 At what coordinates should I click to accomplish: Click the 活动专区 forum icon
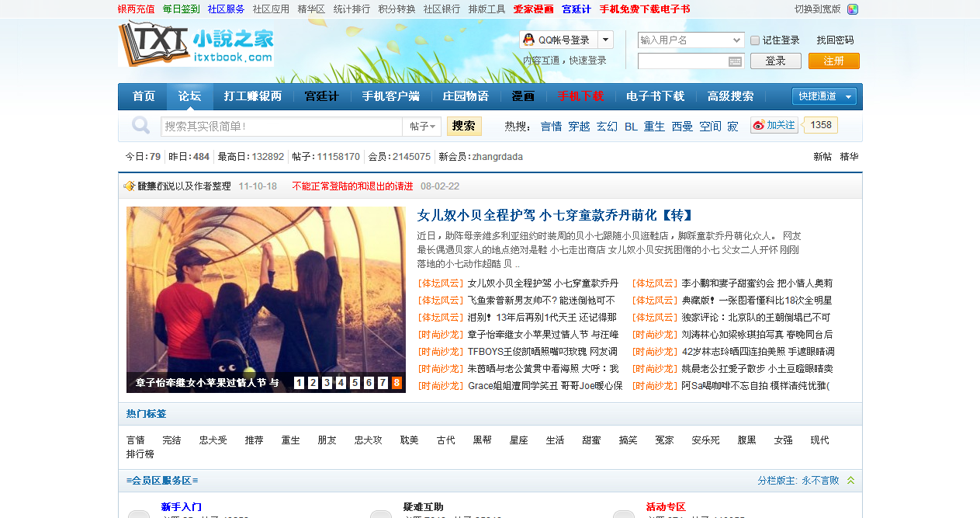[x=624, y=513]
